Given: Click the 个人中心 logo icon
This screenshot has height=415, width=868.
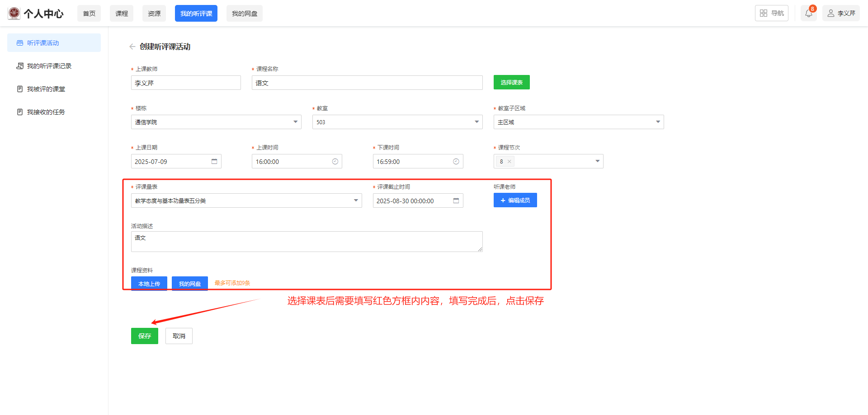Looking at the screenshot, I should pos(14,14).
